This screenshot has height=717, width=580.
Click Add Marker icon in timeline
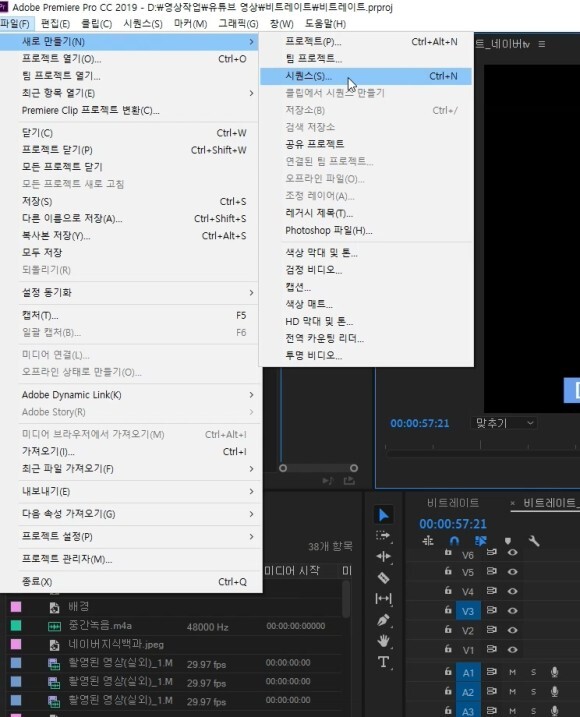tap(508, 541)
